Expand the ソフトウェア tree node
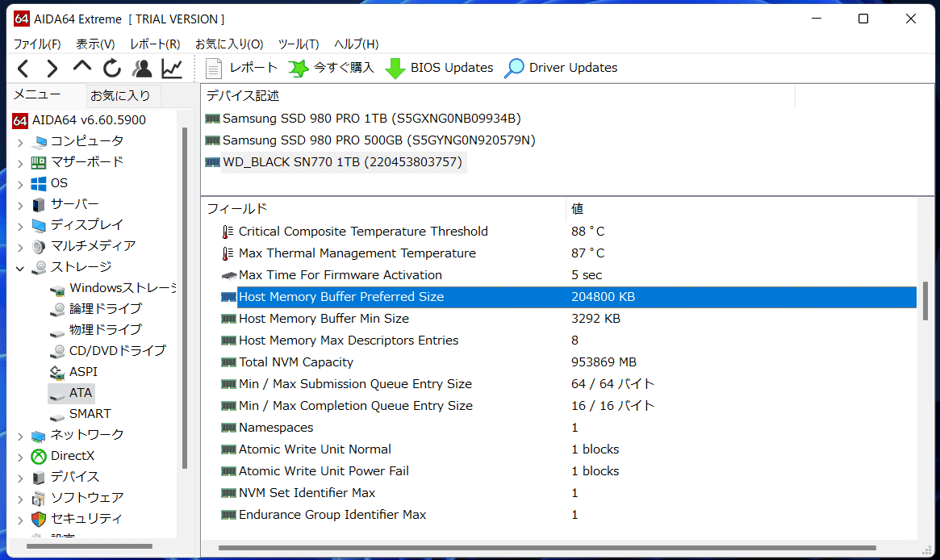Screen dimensions: 940x560 click(20, 499)
